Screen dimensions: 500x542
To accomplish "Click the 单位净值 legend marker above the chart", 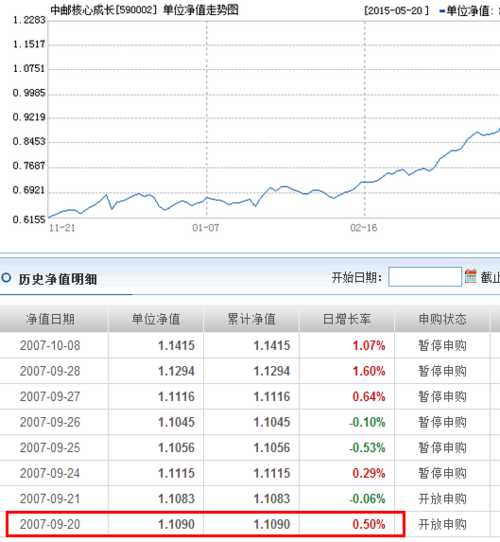I will point(442,11).
